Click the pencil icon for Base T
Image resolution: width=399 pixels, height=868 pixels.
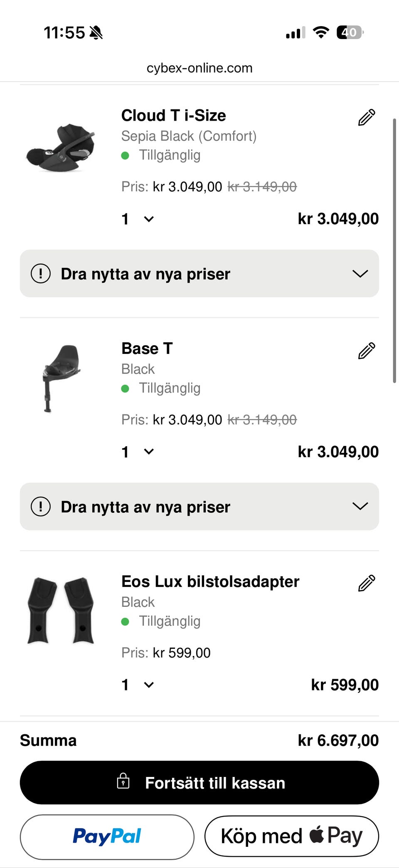367,351
